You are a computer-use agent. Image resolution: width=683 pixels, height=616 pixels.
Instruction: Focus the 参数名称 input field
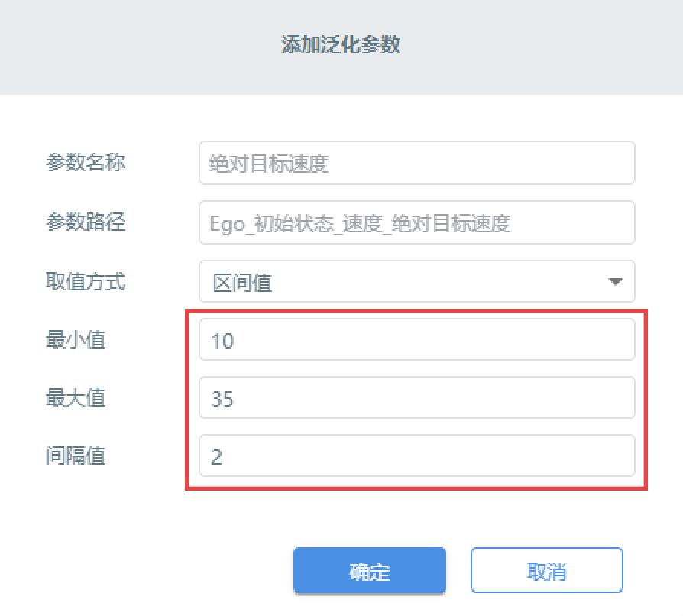point(417,163)
